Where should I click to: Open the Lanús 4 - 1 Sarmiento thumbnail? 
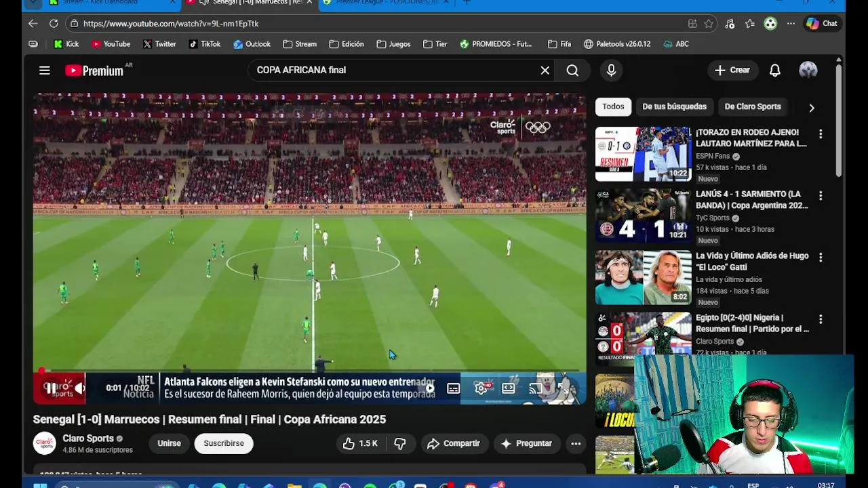[643, 216]
